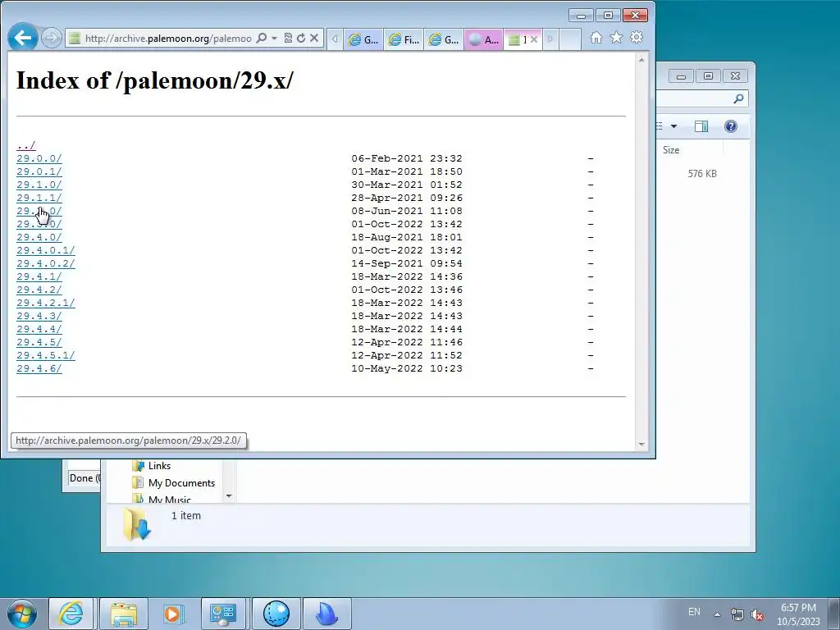Click the EN language indicator
Viewport: 840px width, 630px height.
pyautogui.click(x=694, y=611)
